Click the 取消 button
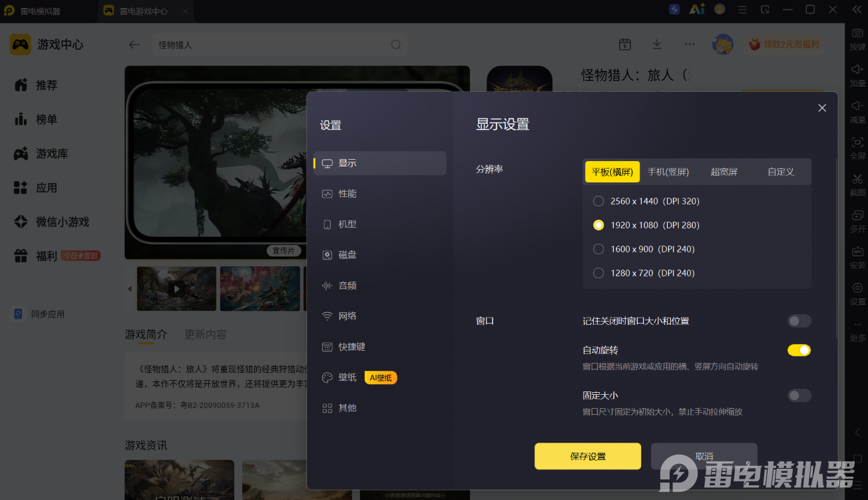The width and height of the screenshot is (868, 500). (x=704, y=457)
